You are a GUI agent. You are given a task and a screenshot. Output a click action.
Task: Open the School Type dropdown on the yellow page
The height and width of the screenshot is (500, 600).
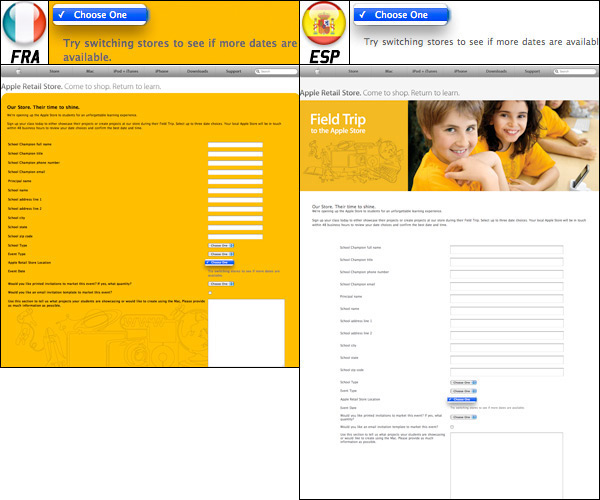pos(221,244)
